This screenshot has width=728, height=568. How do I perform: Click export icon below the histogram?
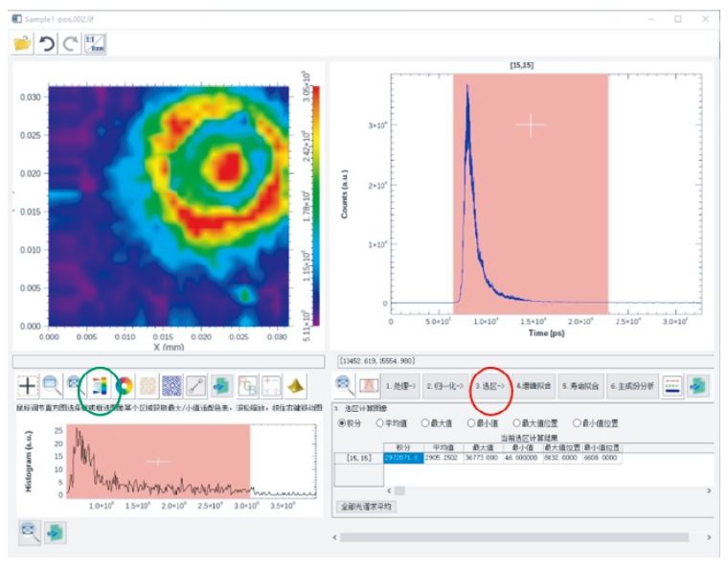55,534
